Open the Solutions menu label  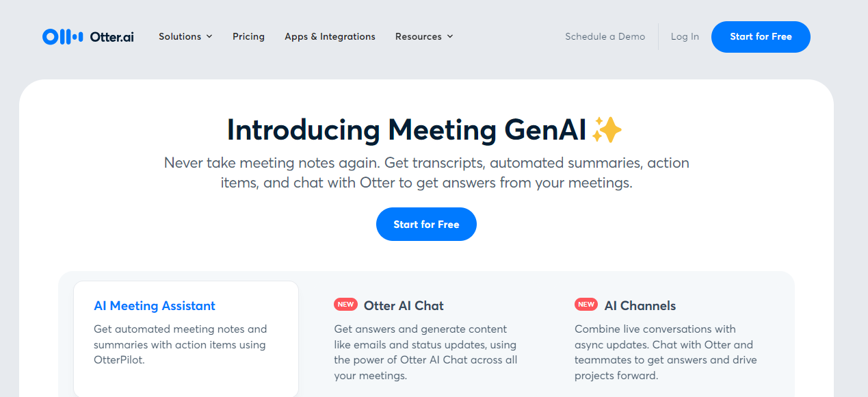click(180, 36)
